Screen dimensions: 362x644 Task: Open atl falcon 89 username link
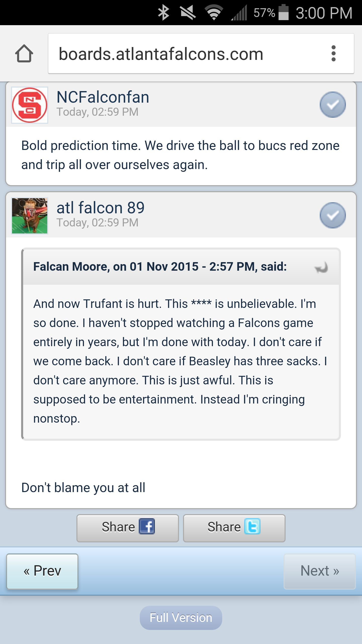click(101, 208)
